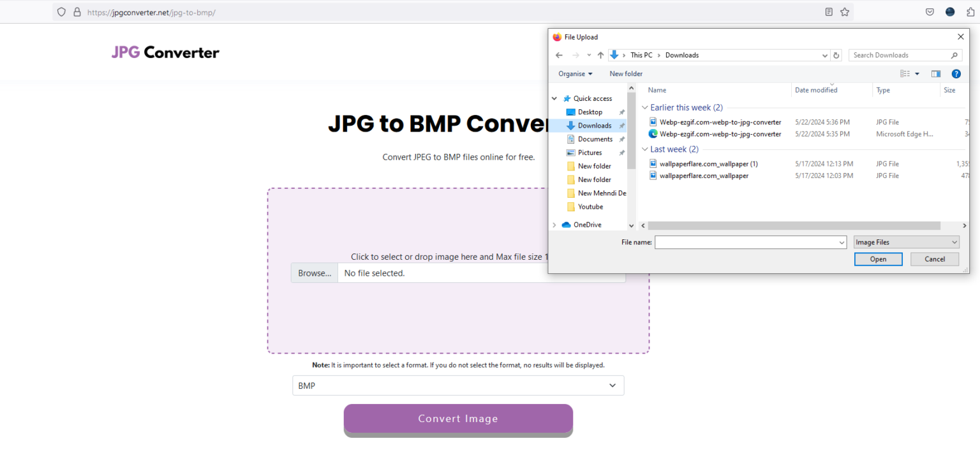
Task: Open the File name history dropdown
Action: (x=842, y=243)
